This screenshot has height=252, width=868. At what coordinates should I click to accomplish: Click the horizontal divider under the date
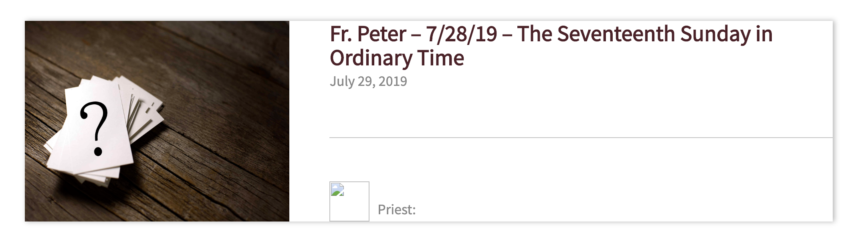pyautogui.click(x=580, y=138)
